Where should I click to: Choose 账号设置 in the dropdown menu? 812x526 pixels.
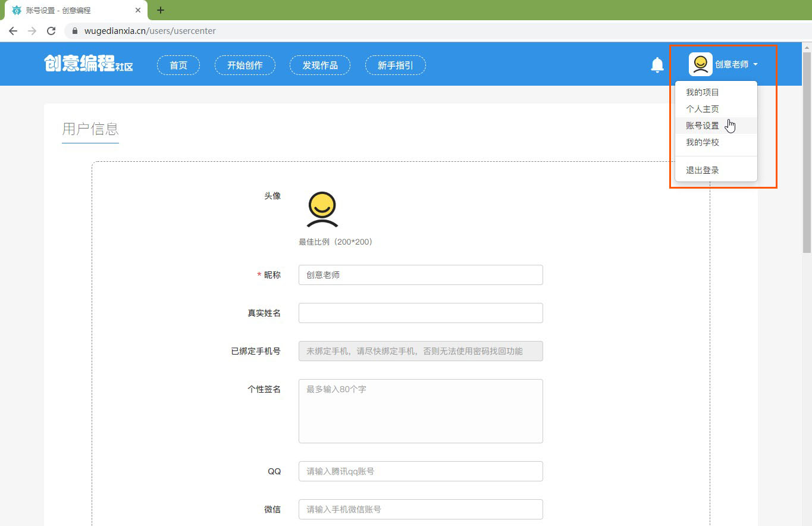click(703, 126)
